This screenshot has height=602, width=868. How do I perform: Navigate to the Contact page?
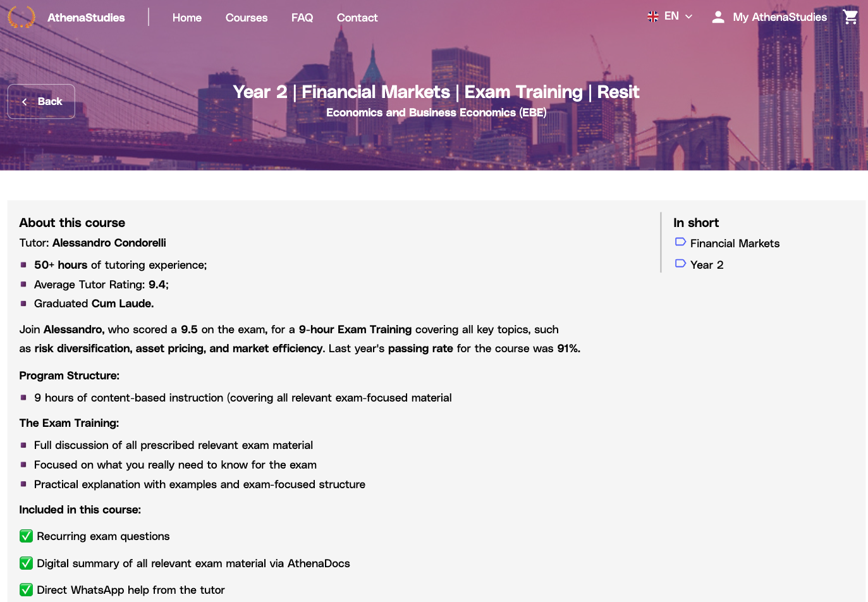pos(357,18)
